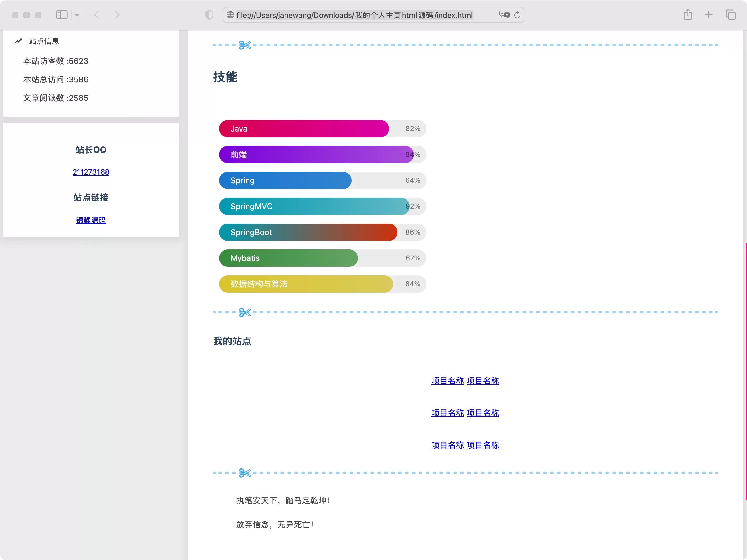Toggle the Safari sidebar button
This screenshot has height=560, width=747.
pyautogui.click(x=62, y=15)
